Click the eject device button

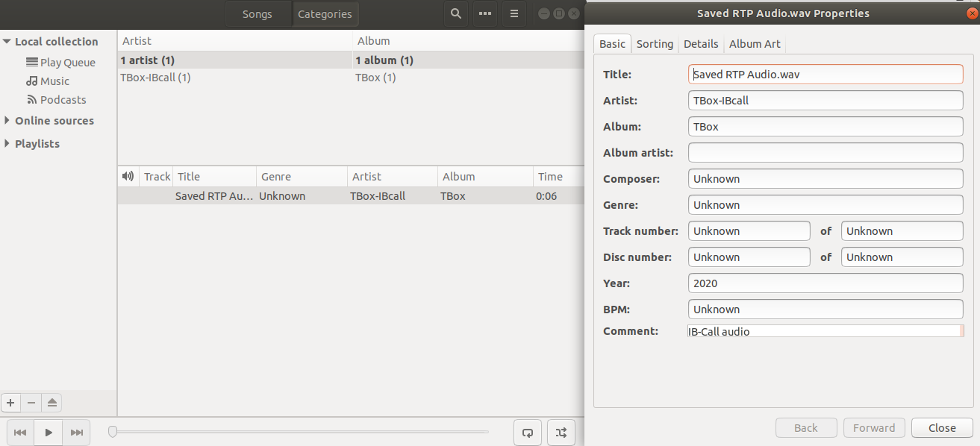52,403
